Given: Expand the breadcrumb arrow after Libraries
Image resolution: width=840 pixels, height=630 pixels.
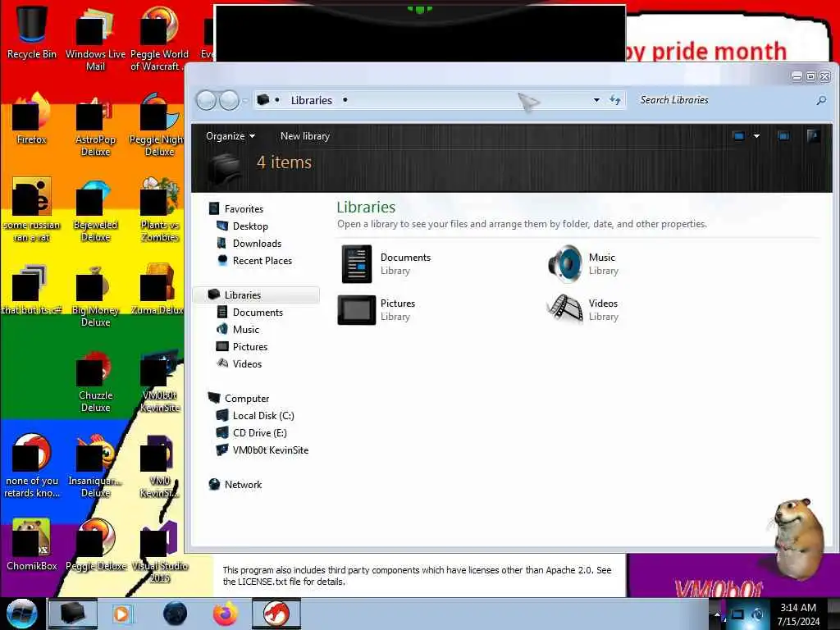Looking at the screenshot, I should click(345, 99).
